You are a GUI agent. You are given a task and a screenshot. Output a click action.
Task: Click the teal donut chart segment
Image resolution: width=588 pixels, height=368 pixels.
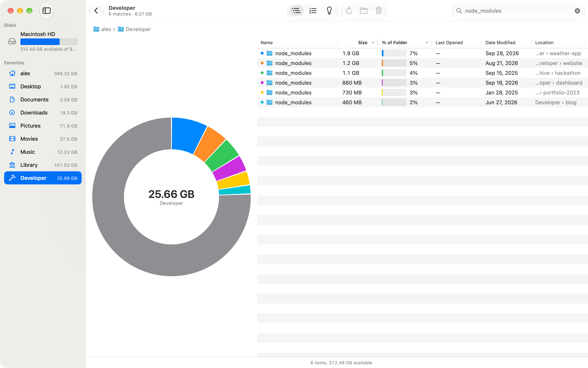click(235, 190)
